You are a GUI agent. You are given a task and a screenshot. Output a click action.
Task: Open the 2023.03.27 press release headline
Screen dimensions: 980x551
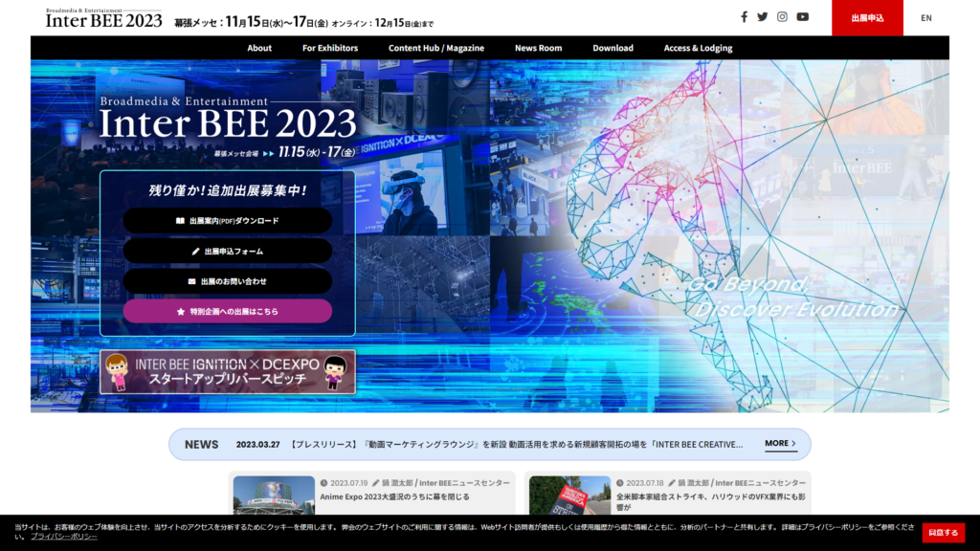[515, 444]
